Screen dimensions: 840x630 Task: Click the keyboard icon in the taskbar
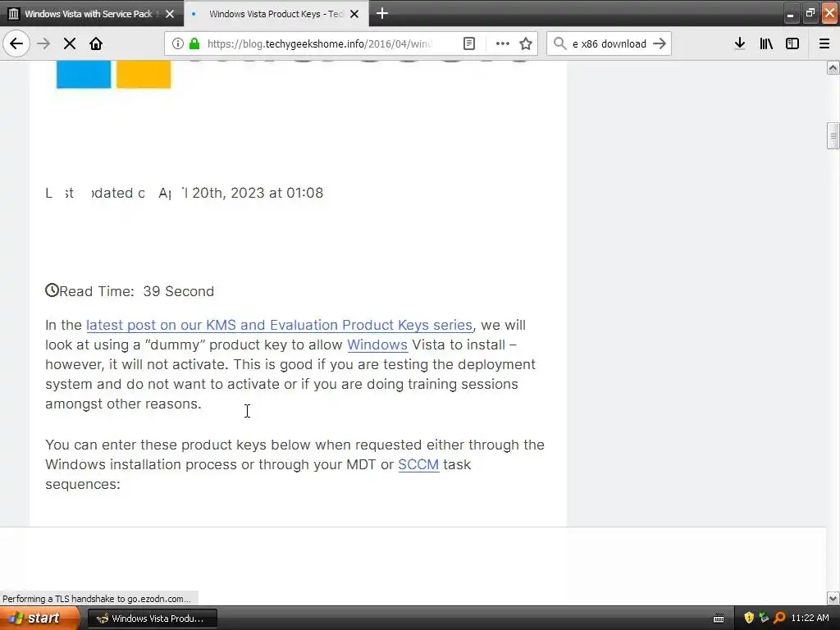coord(719,619)
